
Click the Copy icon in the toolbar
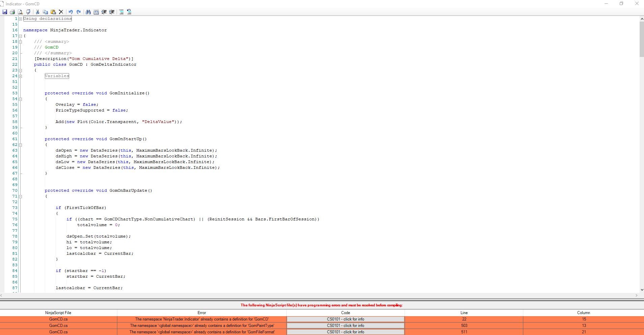[46, 12]
